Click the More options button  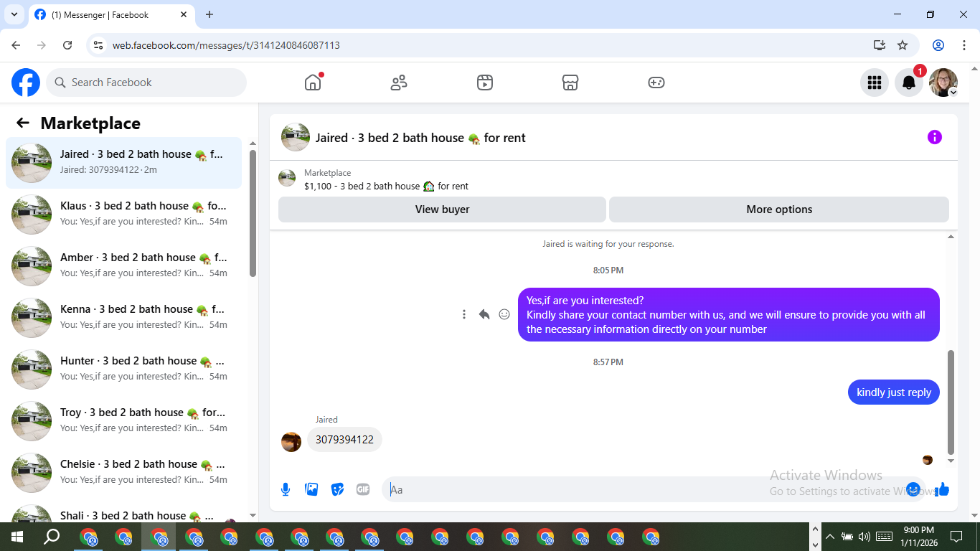point(779,209)
